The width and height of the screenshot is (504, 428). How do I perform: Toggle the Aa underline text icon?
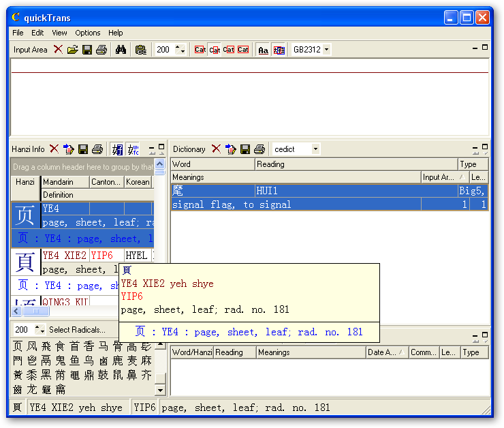coord(264,50)
